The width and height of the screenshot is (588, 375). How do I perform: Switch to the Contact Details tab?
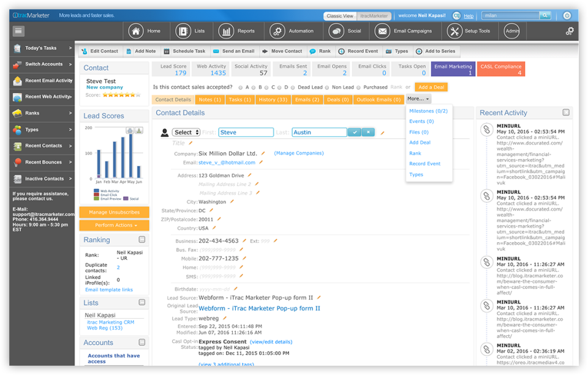pos(173,100)
